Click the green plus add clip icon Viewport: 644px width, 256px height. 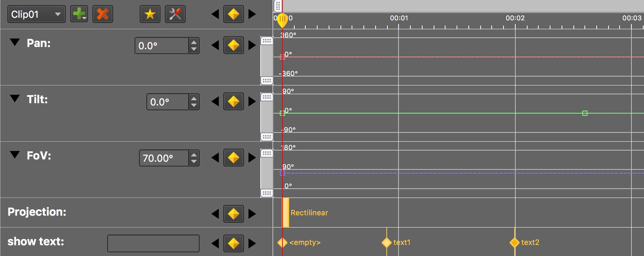79,14
